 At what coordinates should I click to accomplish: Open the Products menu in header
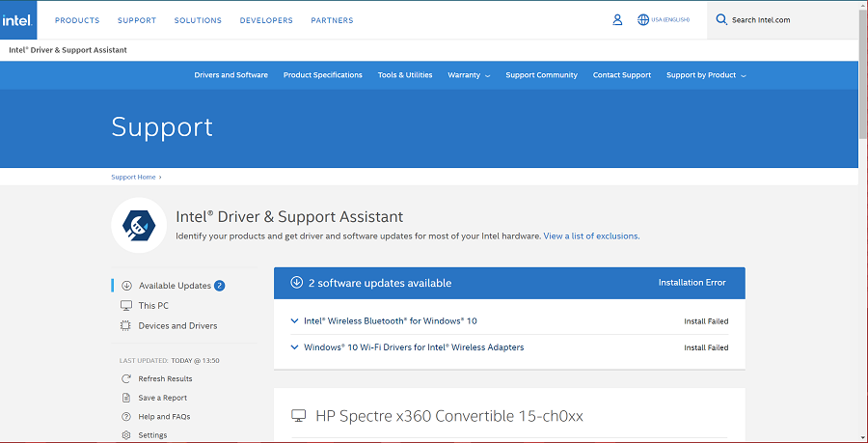tap(77, 20)
